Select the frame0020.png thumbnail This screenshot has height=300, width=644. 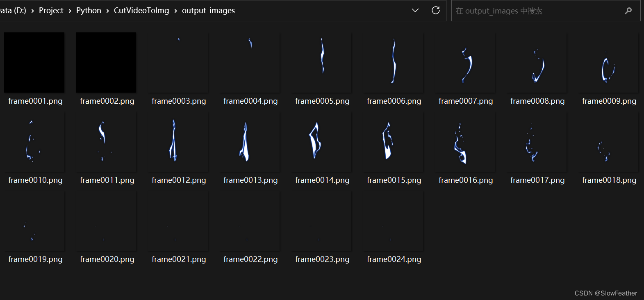106,220
